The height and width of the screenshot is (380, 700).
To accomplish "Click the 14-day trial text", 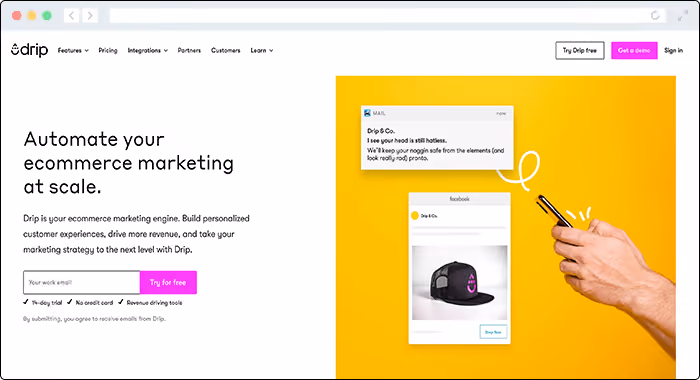I will pyautogui.click(x=47, y=303).
